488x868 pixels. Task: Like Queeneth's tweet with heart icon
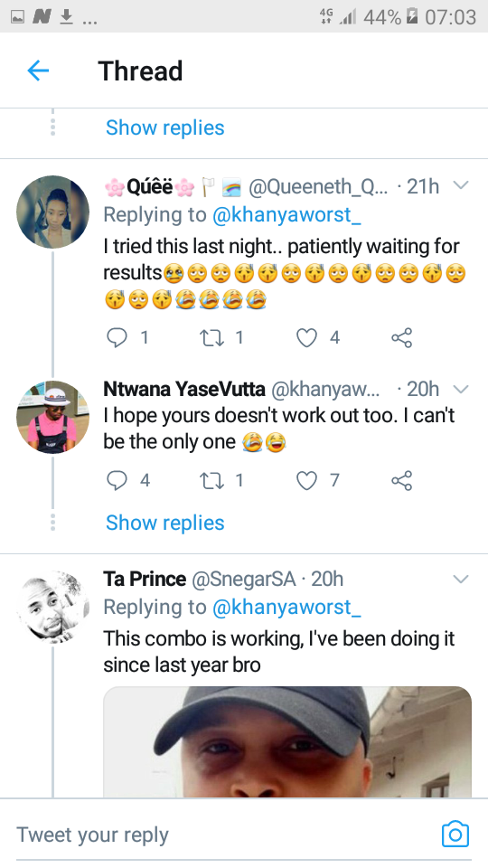point(306,337)
